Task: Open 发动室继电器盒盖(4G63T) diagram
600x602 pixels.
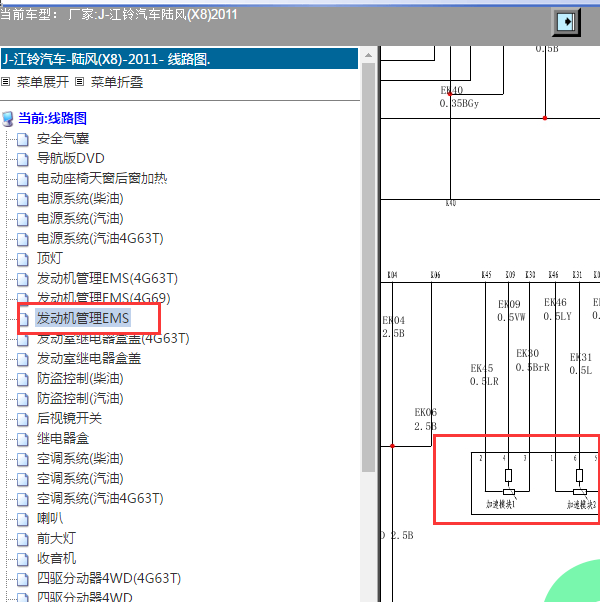Action: [113, 339]
